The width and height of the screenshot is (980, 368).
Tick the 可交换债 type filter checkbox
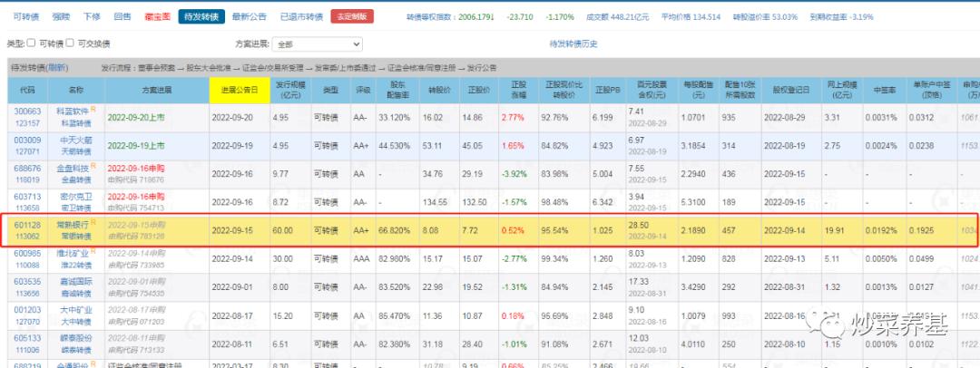click(70, 44)
